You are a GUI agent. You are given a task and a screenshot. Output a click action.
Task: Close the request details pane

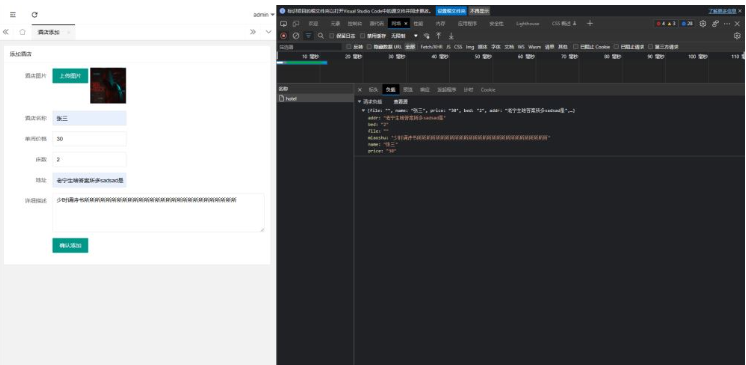click(x=360, y=89)
